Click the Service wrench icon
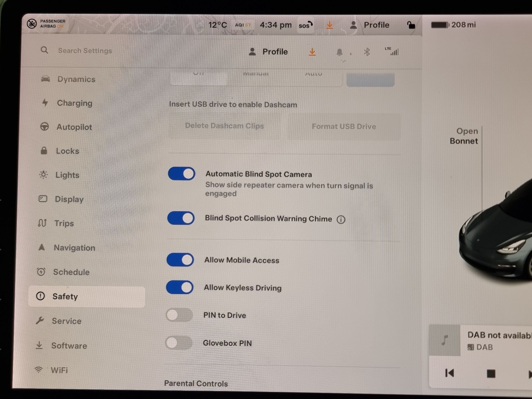532x399 pixels. 40,321
